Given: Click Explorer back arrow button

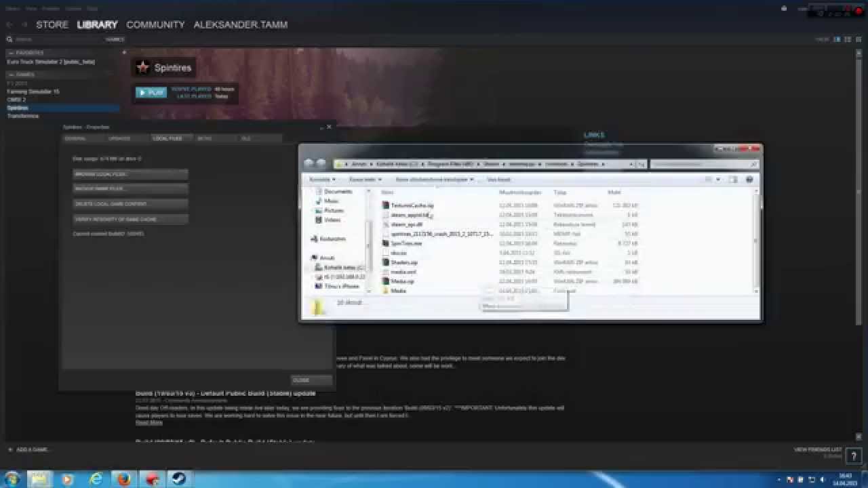Looking at the screenshot, I should [309, 163].
